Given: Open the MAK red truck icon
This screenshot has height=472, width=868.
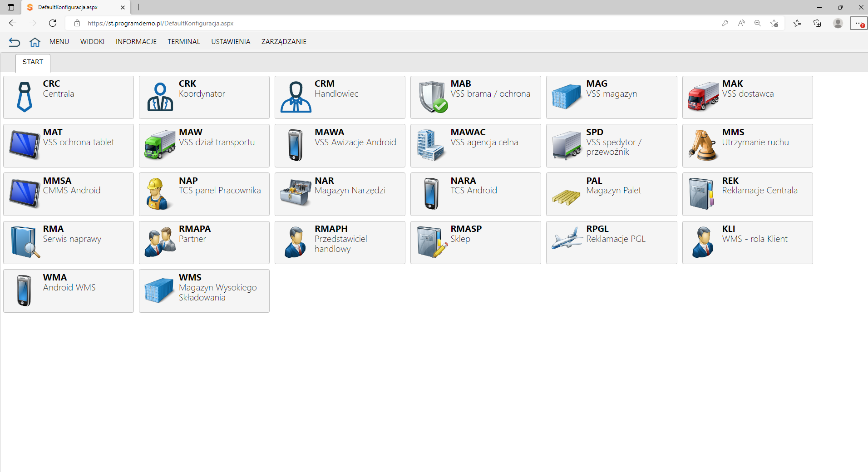Looking at the screenshot, I should click(x=703, y=97).
